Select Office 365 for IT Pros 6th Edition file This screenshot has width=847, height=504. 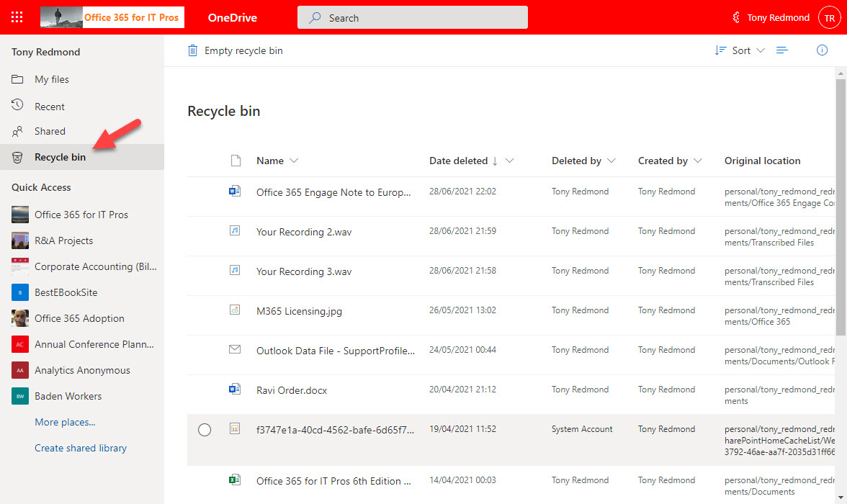[x=333, y=481]
